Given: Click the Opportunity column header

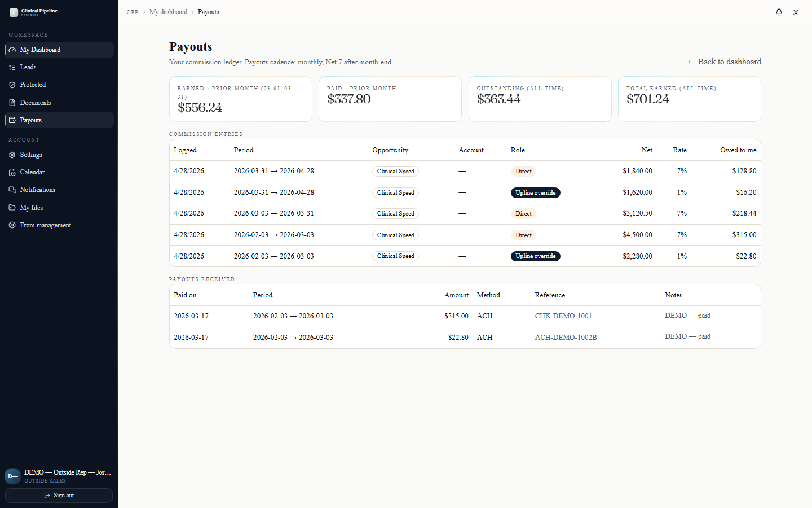Looking at the screenshot, I should 390,150.
